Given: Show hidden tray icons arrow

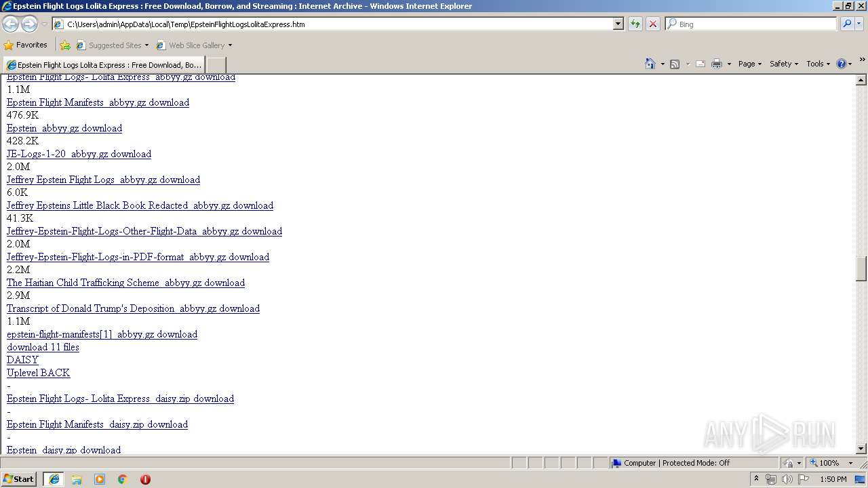Looking at the screenshot, I should click(x=756, y=479).
